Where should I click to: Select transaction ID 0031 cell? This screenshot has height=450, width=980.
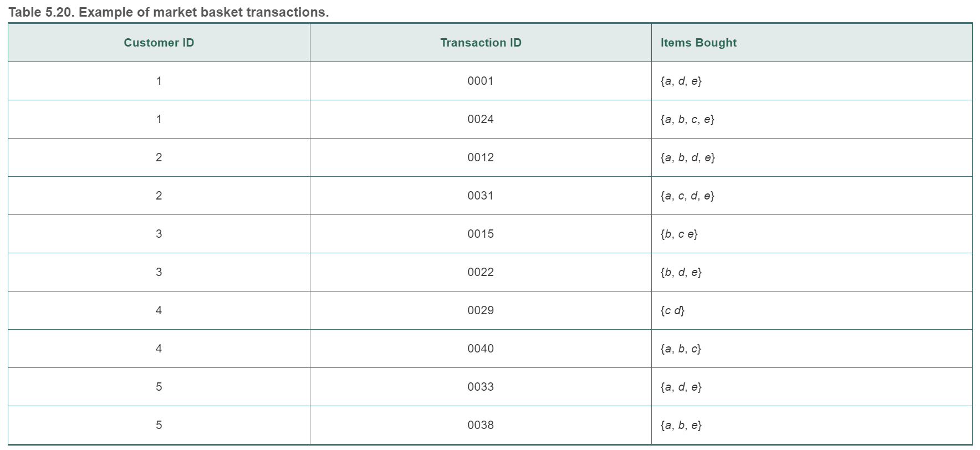[481, 196]
